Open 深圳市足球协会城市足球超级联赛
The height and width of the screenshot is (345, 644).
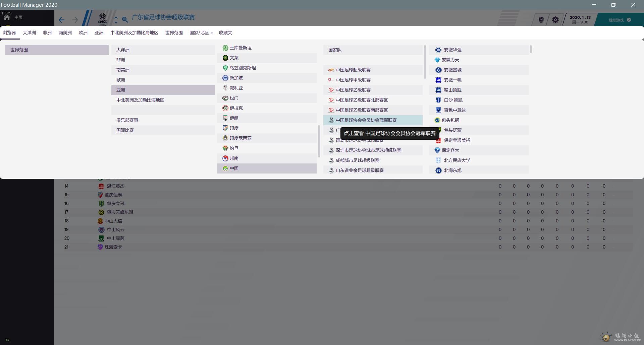(373, 150)
